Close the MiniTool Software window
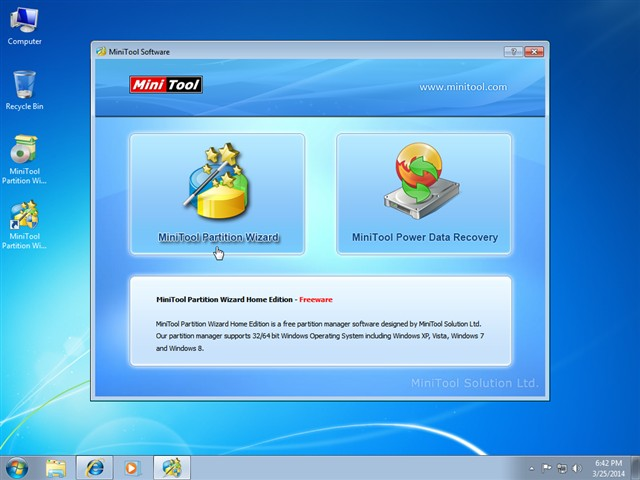Viewport: 640px width, 480px height. [x=534, y=51]
